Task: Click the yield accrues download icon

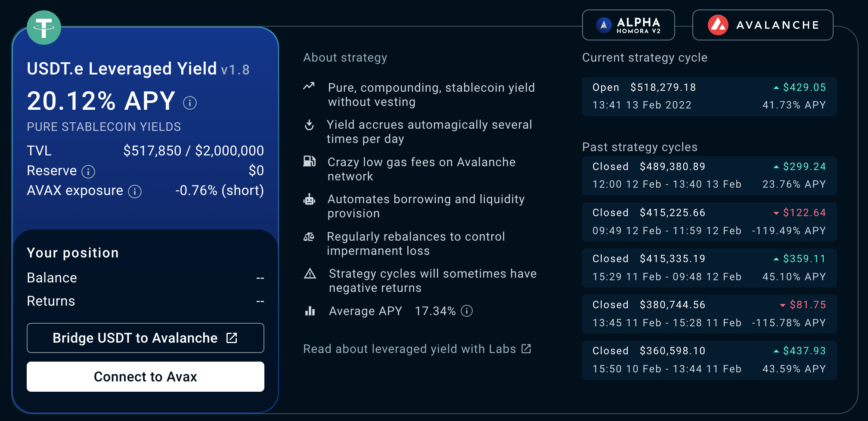Action: [309, 125]
